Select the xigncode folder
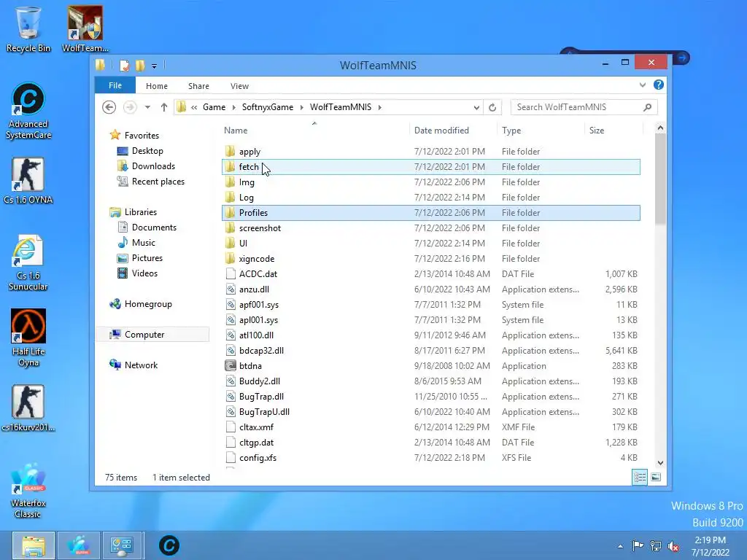 431,259
